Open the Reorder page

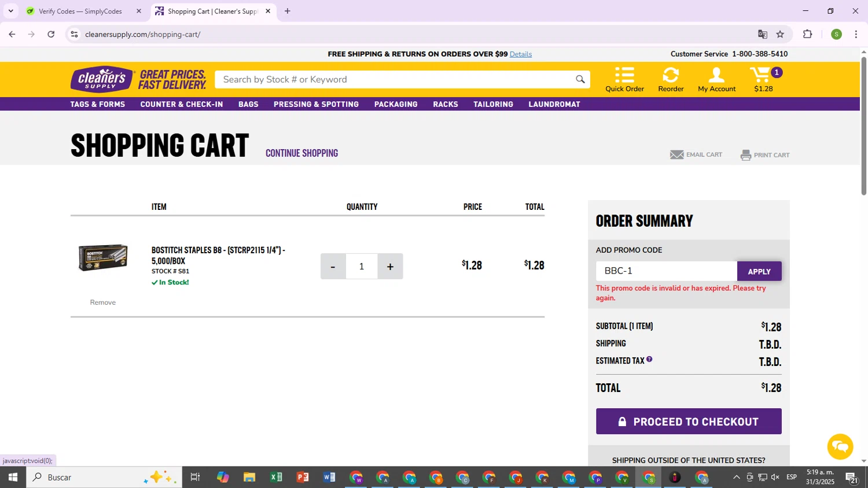(x=671, y=80)
